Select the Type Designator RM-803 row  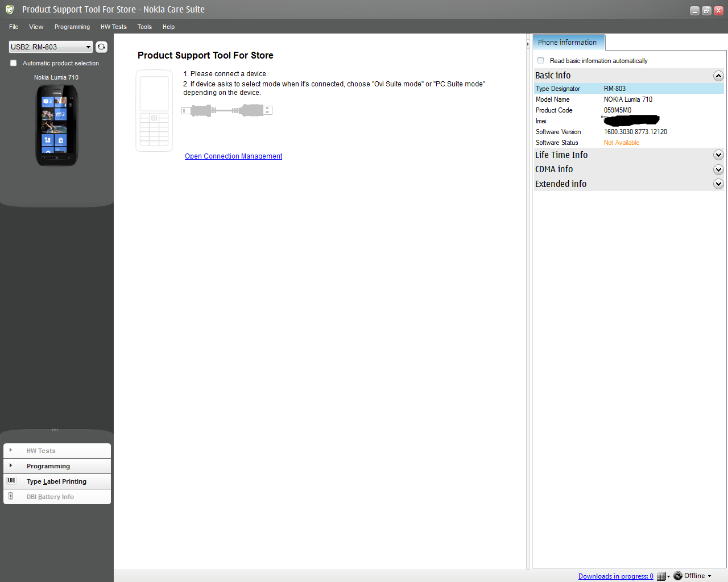(x=628, y=89)
